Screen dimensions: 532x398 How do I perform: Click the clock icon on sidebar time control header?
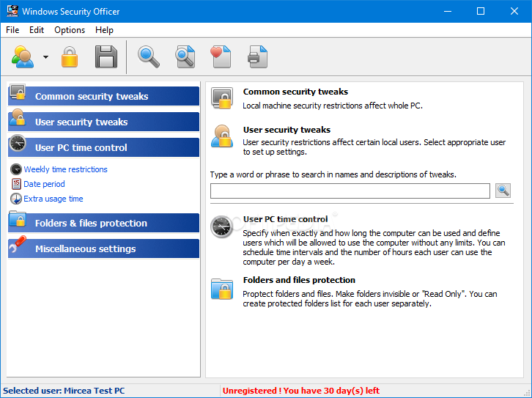pos(18,143)
